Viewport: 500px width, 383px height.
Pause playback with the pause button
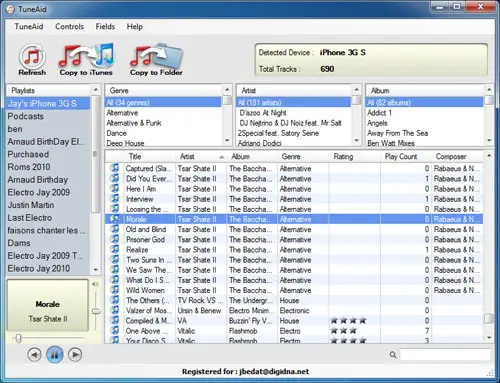click(x=55, y=354)
